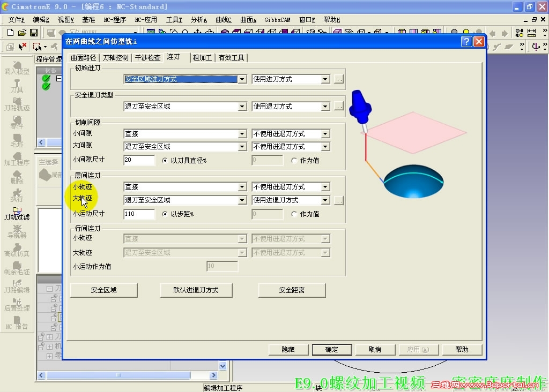549x392 pixels.
Task: Click 毛坯 sidebar icon
Action: (x=17, y=141)
